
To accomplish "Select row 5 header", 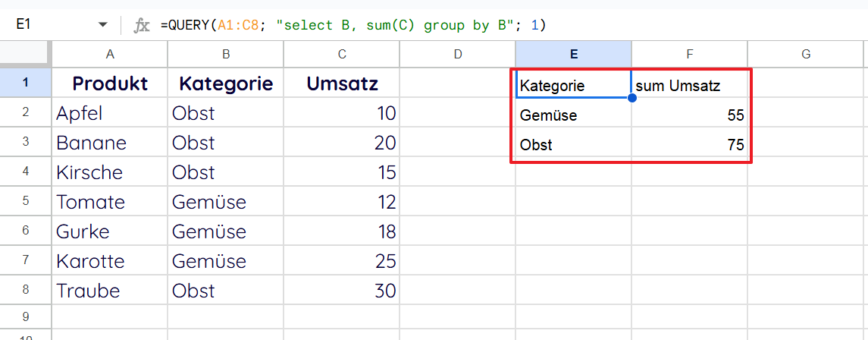I will click(25, 202).
